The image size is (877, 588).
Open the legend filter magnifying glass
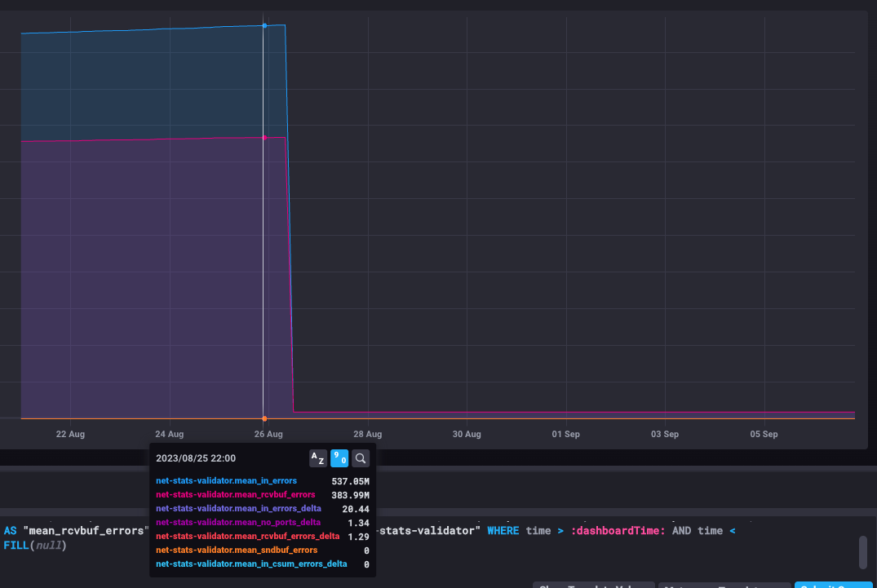pos(360,458)
